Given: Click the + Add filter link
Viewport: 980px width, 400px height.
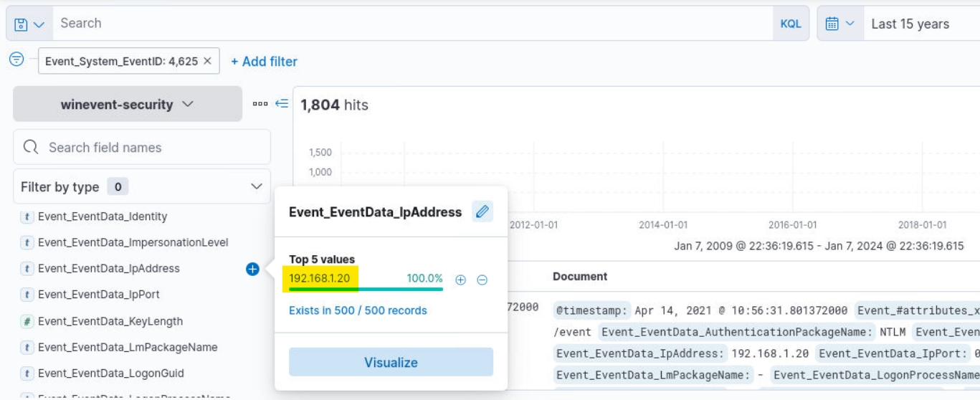Looking at the screenshot, I should click(264, 62).
